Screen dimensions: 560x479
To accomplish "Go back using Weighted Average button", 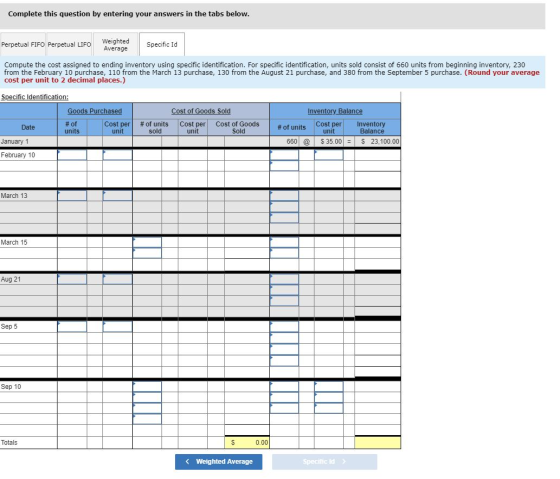I will click(219, 461).
